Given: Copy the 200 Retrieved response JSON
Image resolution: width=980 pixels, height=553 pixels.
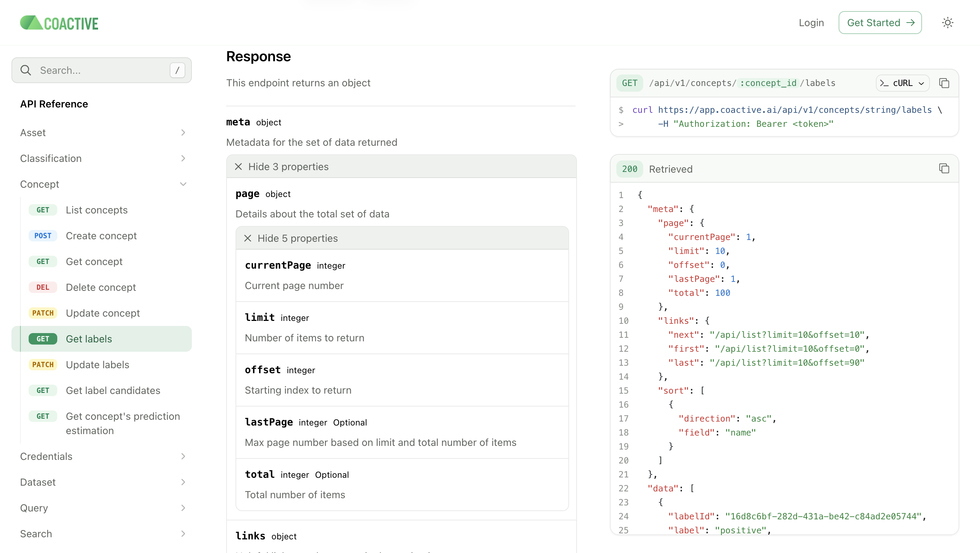Looking at the screenshot, I should 944,169.
